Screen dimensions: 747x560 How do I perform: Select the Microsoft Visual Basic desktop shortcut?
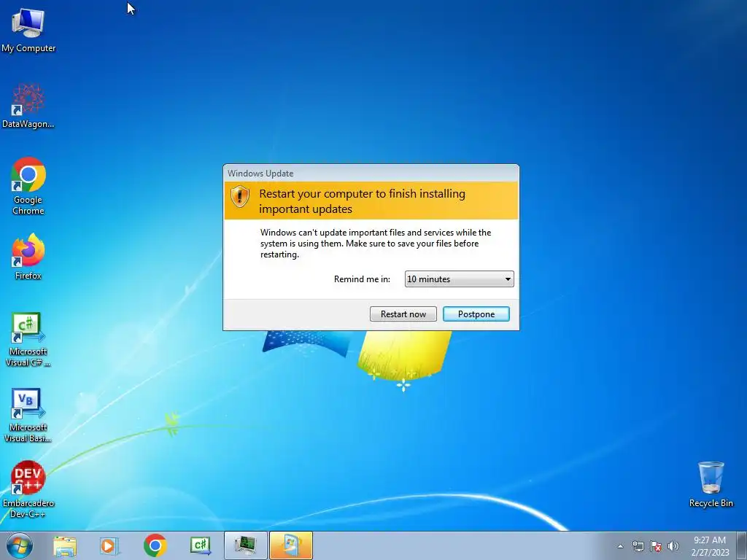(28, 415)
